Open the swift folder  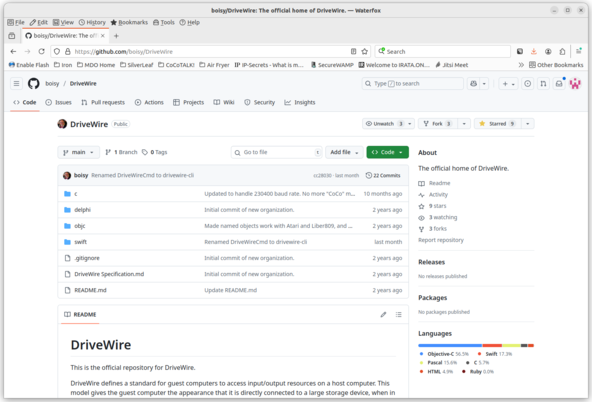coord(80,242)
